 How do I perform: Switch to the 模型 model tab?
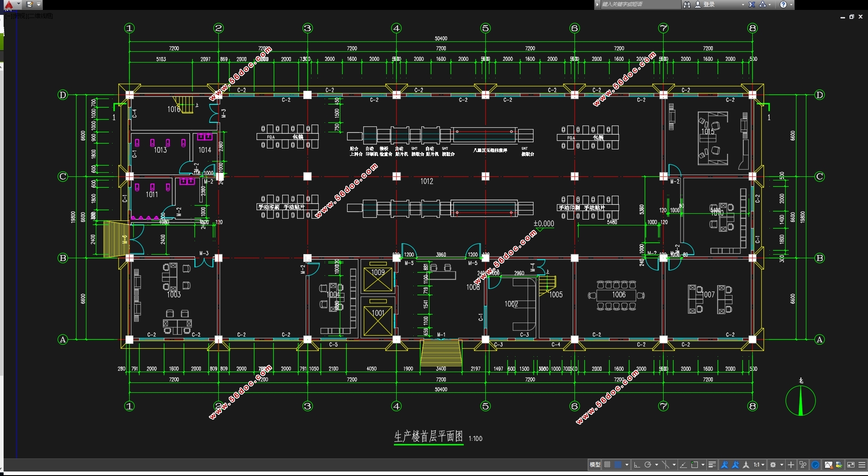pyautogui.click(x=595, y=465)
